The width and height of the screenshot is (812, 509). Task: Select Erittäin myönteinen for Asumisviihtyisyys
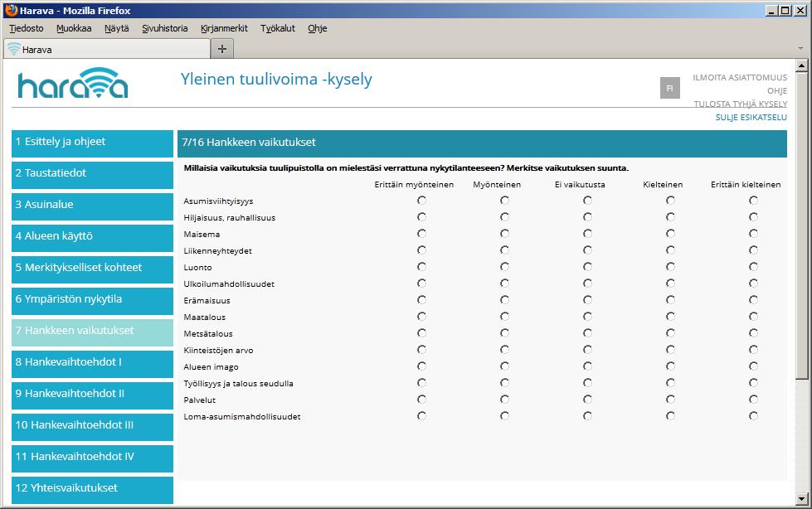pos(421,201)
